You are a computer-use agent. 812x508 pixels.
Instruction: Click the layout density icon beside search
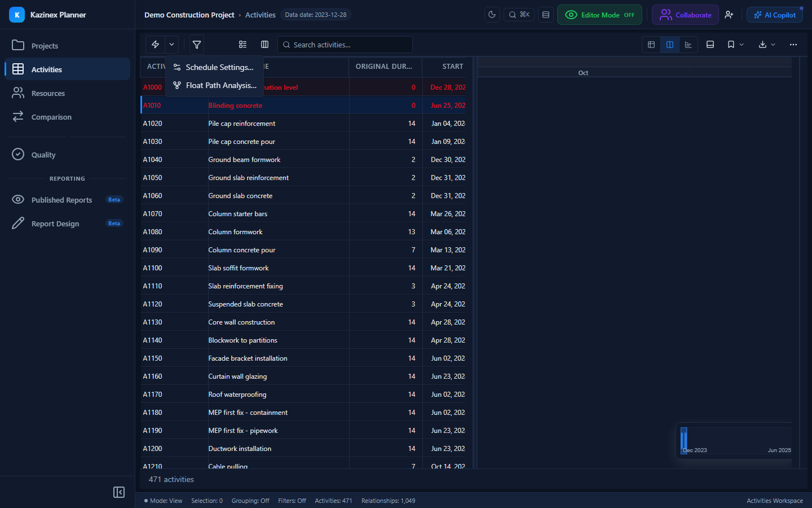click(546, 15)
